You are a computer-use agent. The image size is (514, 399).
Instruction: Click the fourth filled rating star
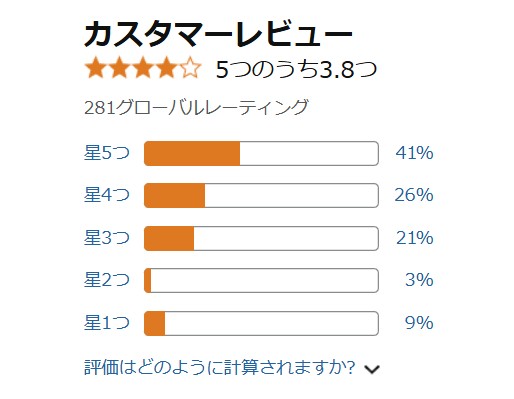click(166, 68)
